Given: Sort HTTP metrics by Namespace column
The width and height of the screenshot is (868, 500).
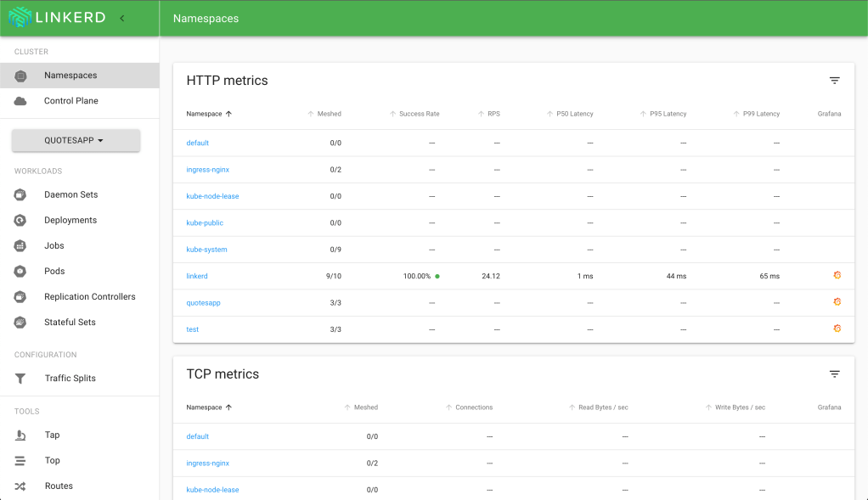Looking at the screenshot, I should 209,114.
